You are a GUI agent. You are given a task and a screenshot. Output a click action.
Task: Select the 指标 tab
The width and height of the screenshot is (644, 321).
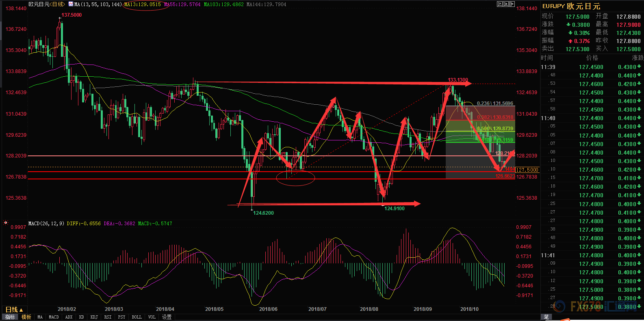pyautogui.click(x=10, y=317)
